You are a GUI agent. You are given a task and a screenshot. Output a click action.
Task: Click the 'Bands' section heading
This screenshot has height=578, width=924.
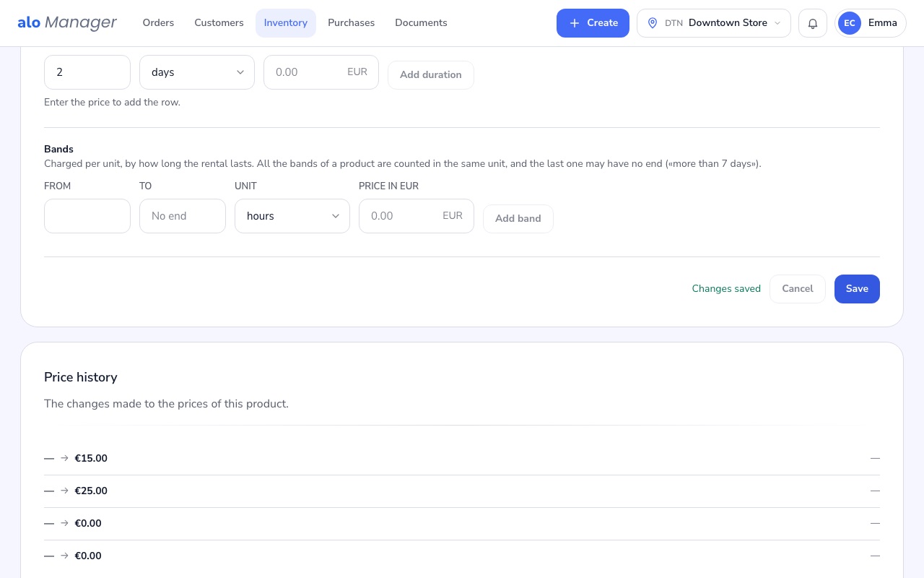(x=58, y=149)
